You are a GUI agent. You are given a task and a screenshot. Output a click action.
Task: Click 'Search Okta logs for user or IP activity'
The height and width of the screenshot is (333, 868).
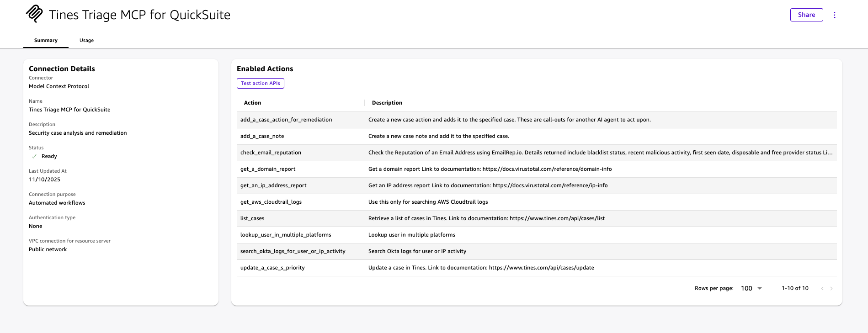click(x=417, y=251)
